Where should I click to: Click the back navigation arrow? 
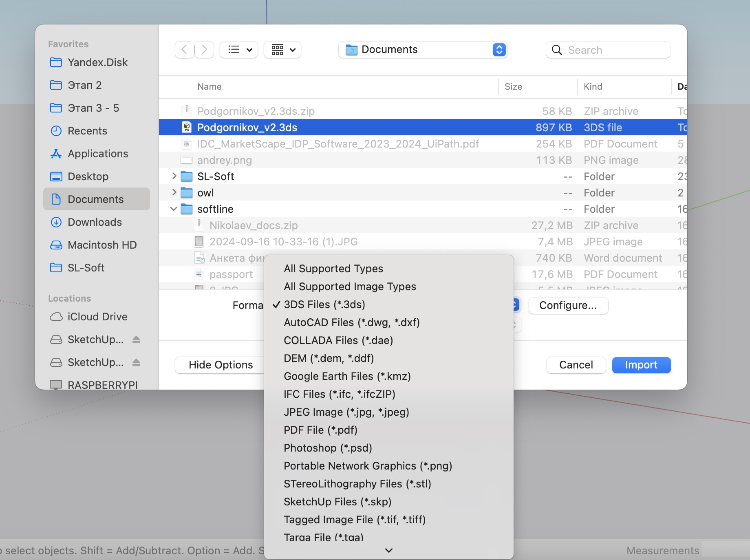[184, 50]
